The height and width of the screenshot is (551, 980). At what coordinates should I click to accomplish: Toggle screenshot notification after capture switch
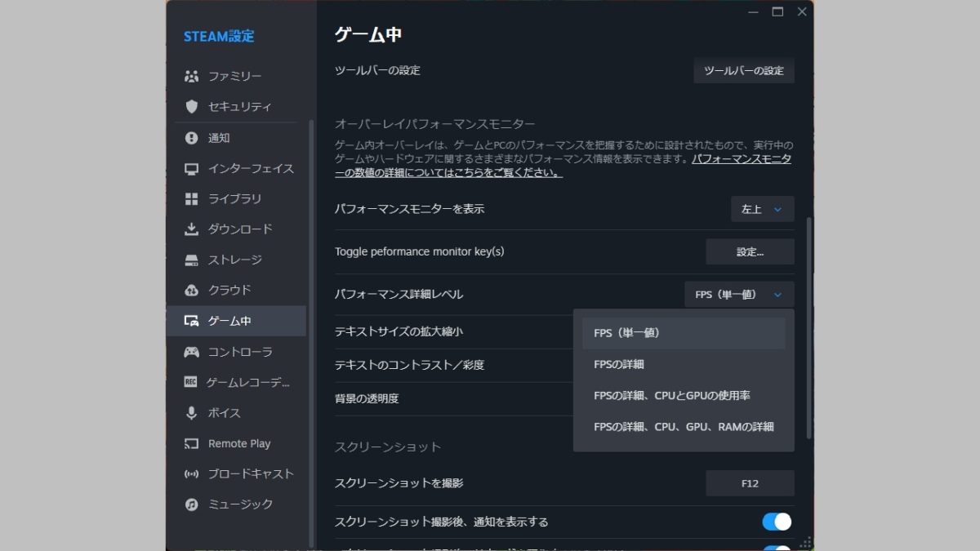point(777,522)
